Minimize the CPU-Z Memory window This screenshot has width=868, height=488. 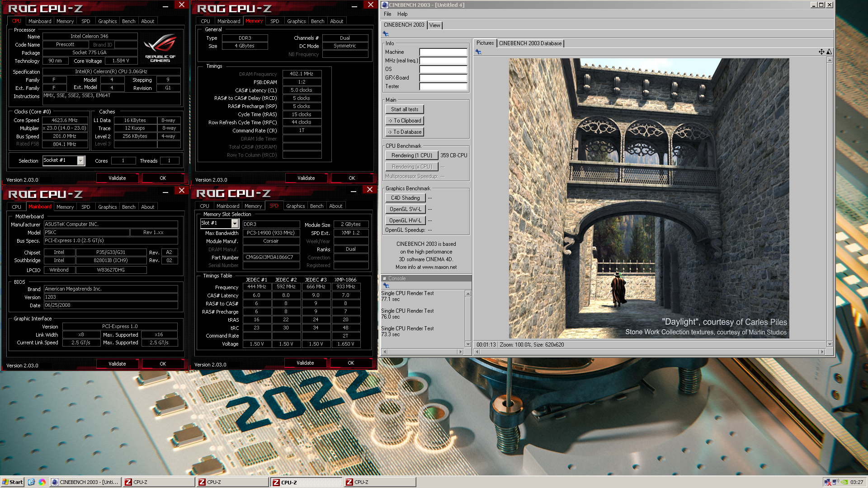(354, 6)
